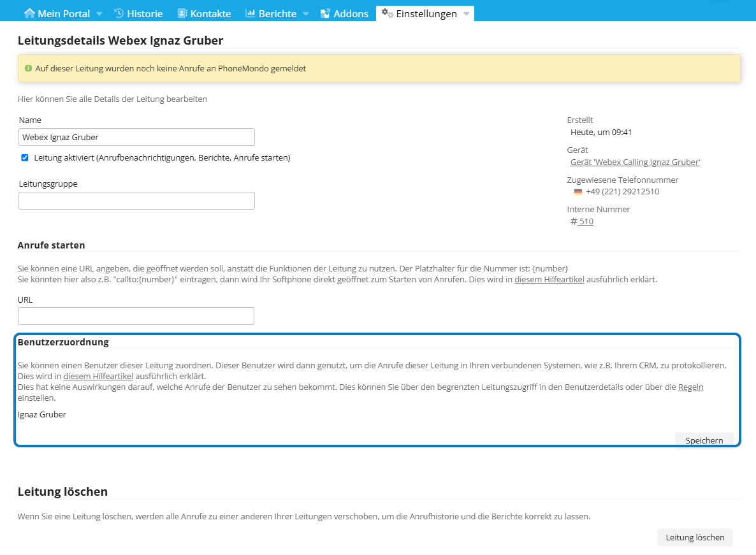The height and width of the screenshot is (555, 756).
Task: Click the green info icon in yellow notice
Action: (x=29, y=68)
